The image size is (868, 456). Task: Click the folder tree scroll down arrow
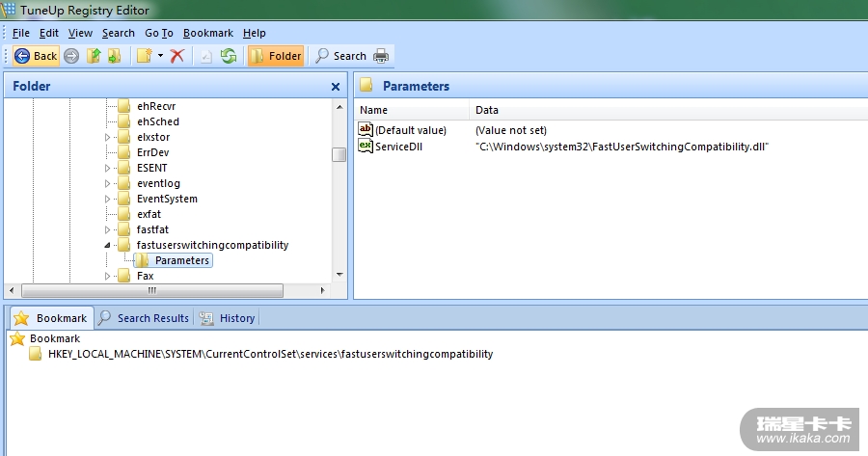point(339,275)
